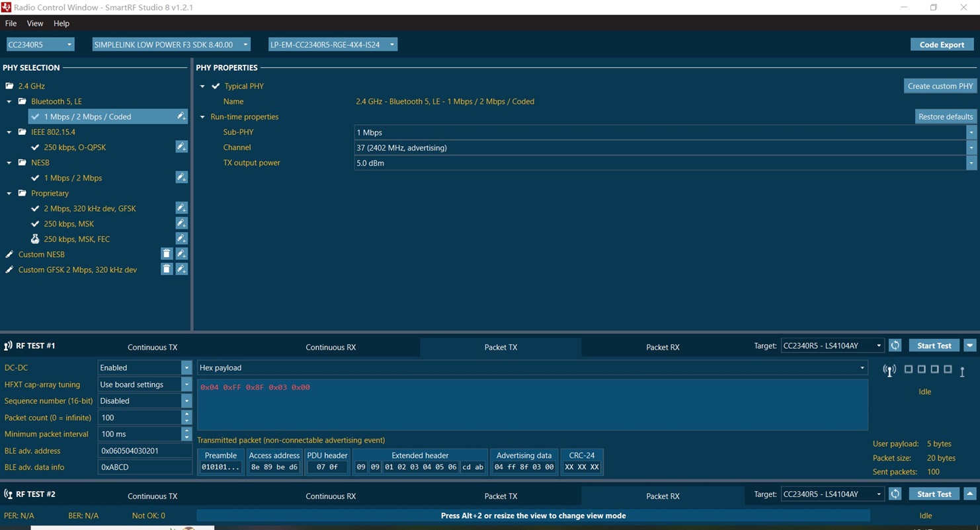The height and width of the screenshot is (530, 980).
Task: Refresh the target list in RF TEST #2
Action: point(895,494)
